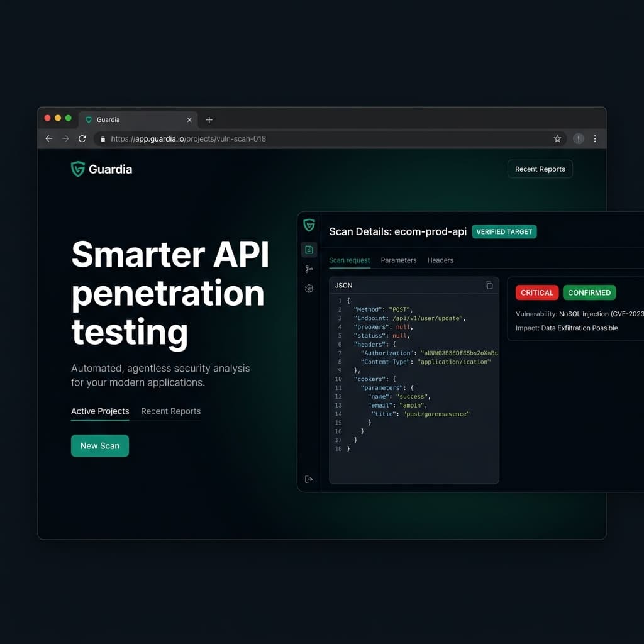Select the Guardia browser tab

coord(138,120)
